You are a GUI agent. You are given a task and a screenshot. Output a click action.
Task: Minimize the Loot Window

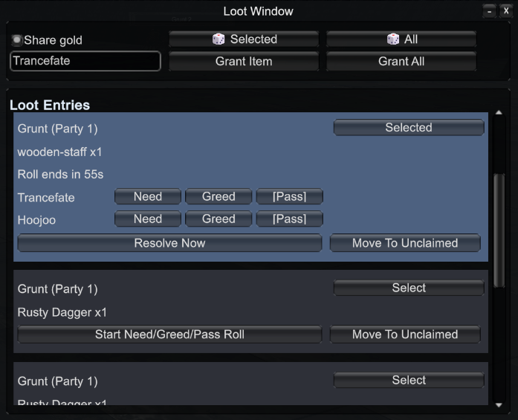(x=489, y=12)
